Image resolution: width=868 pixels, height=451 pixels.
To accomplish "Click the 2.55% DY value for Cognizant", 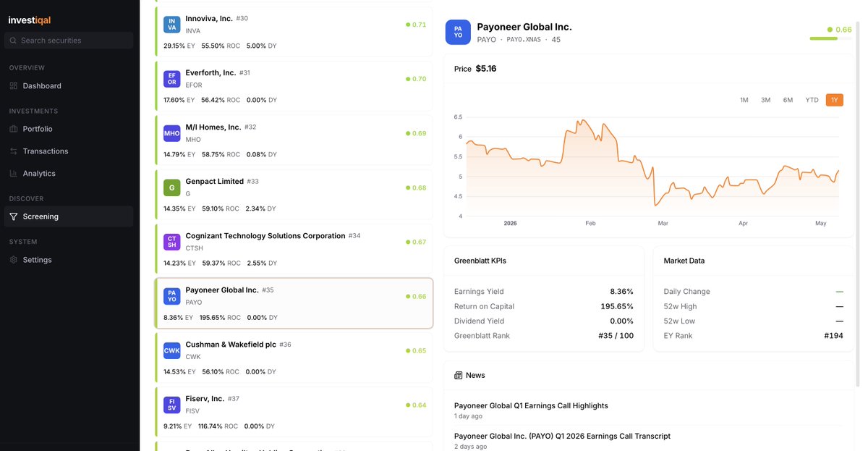I will pyautogui.click(x=262, y=264).
